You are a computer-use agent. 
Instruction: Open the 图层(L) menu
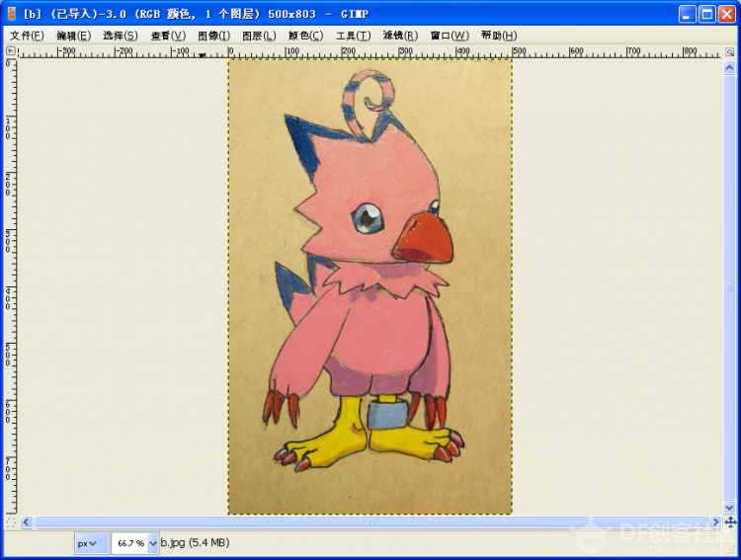[259, 36]
